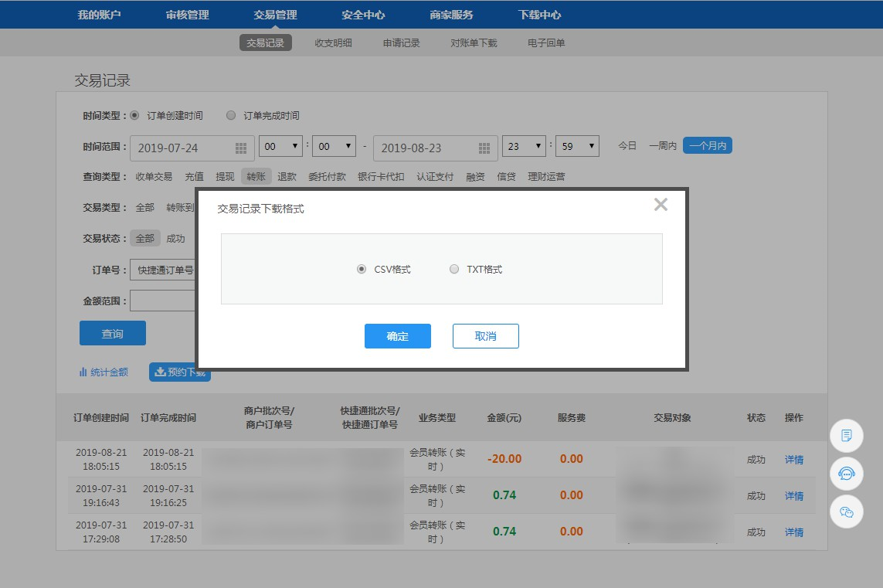This screenshot has width=883, height=588.
Task: Click the document icon floating button
Action: point(846,436)
